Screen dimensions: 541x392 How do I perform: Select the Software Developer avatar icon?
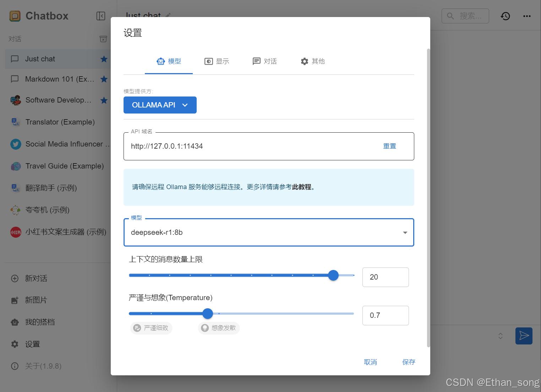point(16,100)
